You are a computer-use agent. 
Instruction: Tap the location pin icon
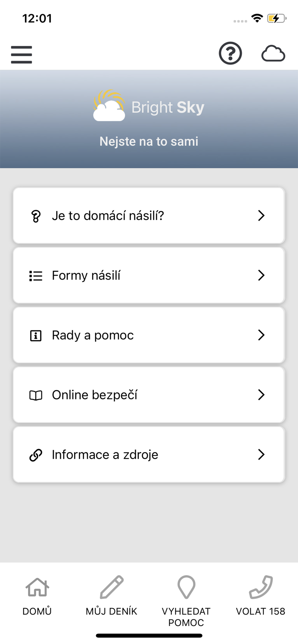(x=186, y=587)
